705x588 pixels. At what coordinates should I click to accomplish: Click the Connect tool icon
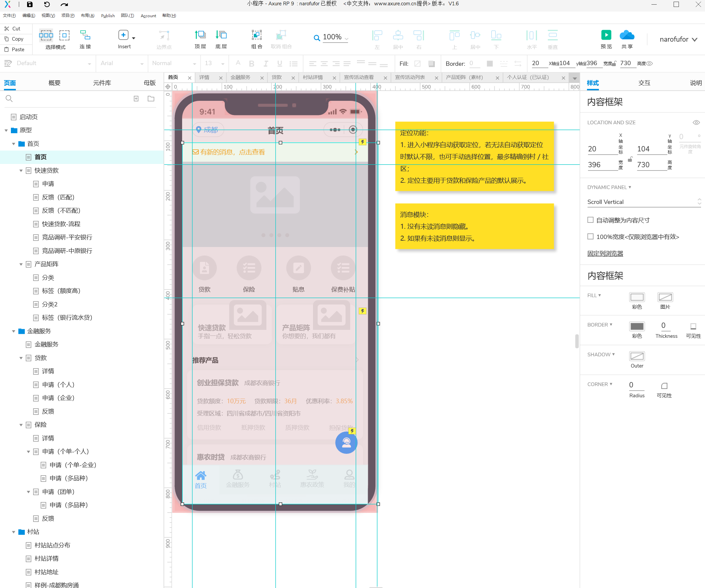coord(85,35)
